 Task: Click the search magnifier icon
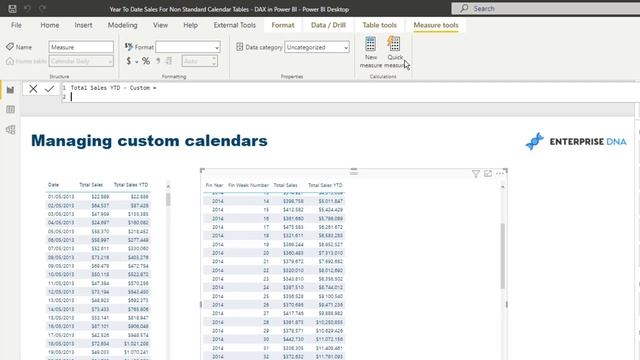[x=464, y=8]
